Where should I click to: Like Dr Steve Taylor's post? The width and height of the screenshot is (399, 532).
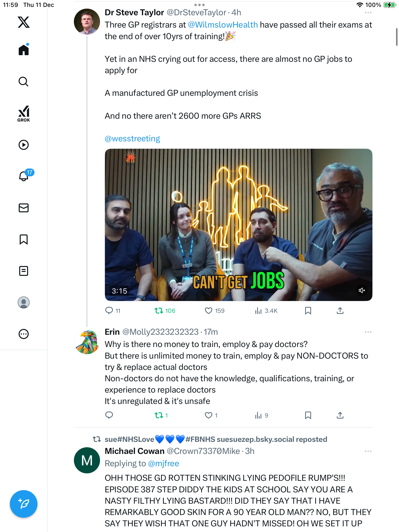(x=209, y=311)
